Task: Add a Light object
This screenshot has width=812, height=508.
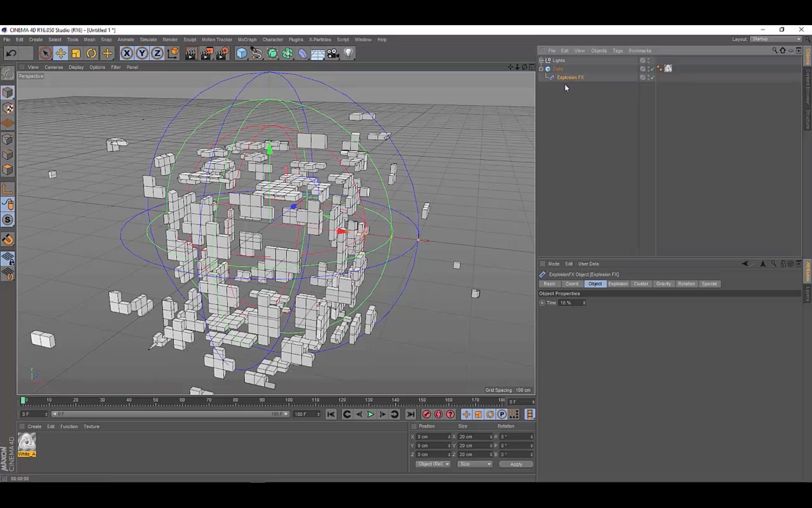Action: [349, 53]
